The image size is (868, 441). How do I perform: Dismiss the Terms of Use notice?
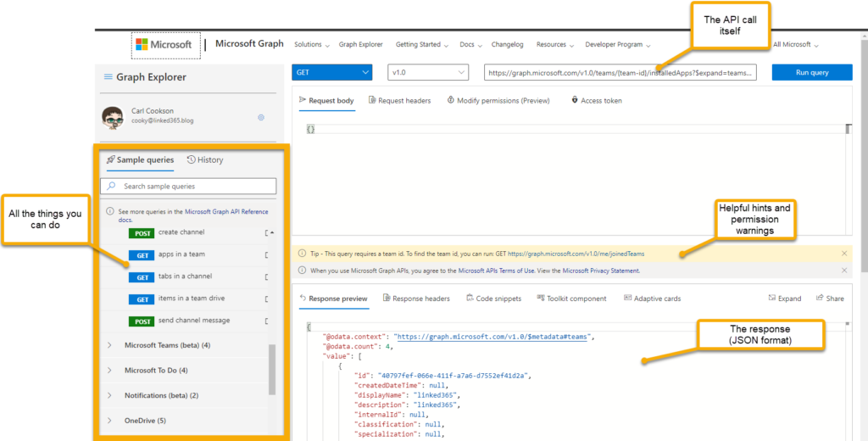[x=844, y=271]
